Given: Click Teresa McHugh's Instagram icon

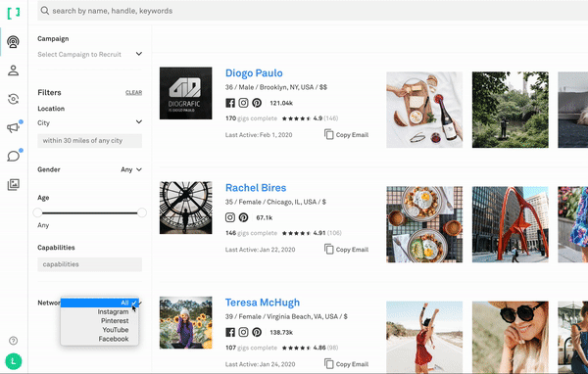Looking at the screenshot, I should [x=243, y=332].
